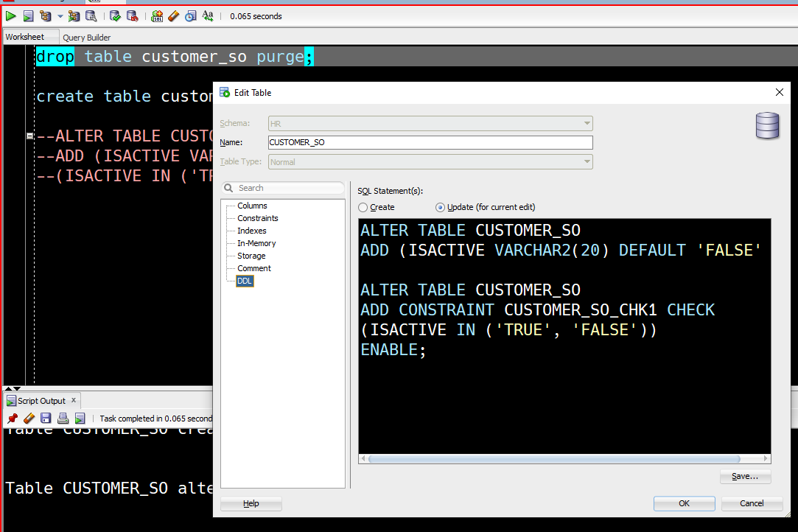Clear the worksheet with the eraser icon
This screenshot has height=532, width=798.
(x=174, y=16)
